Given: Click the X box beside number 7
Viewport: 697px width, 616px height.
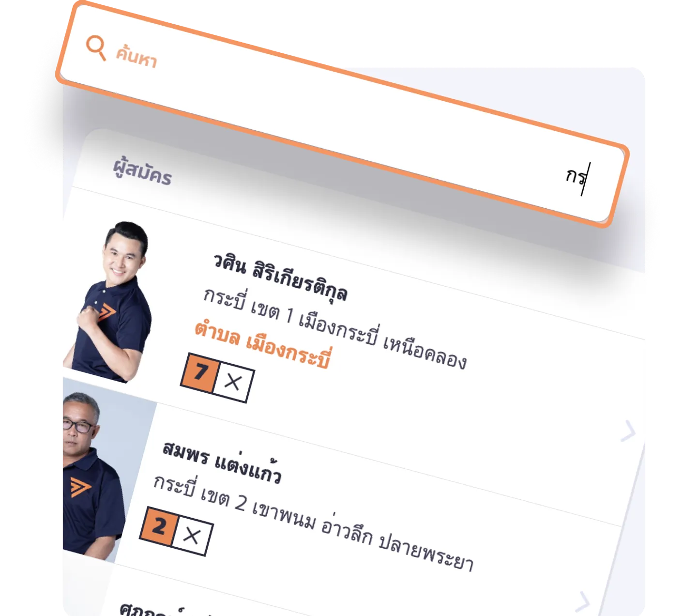Looking at the screenshot, I should click(234, 383).
